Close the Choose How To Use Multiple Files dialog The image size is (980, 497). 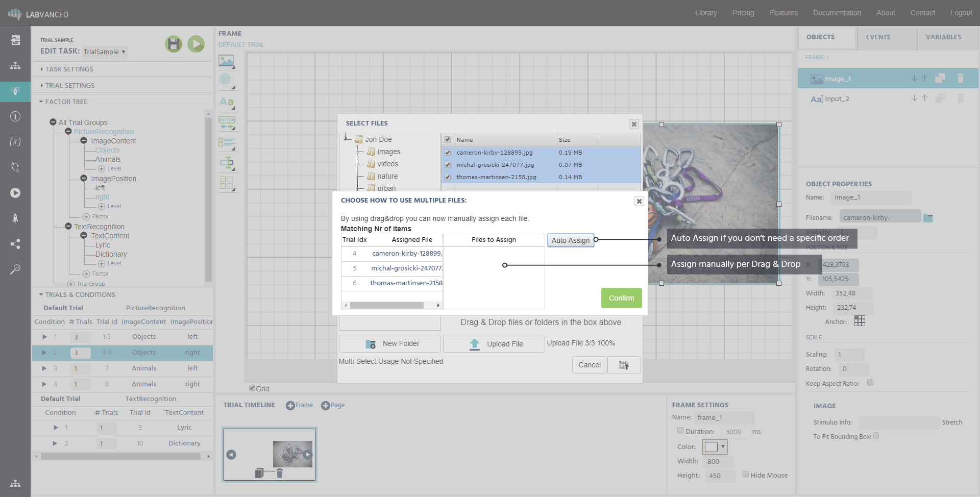(639, 201)
